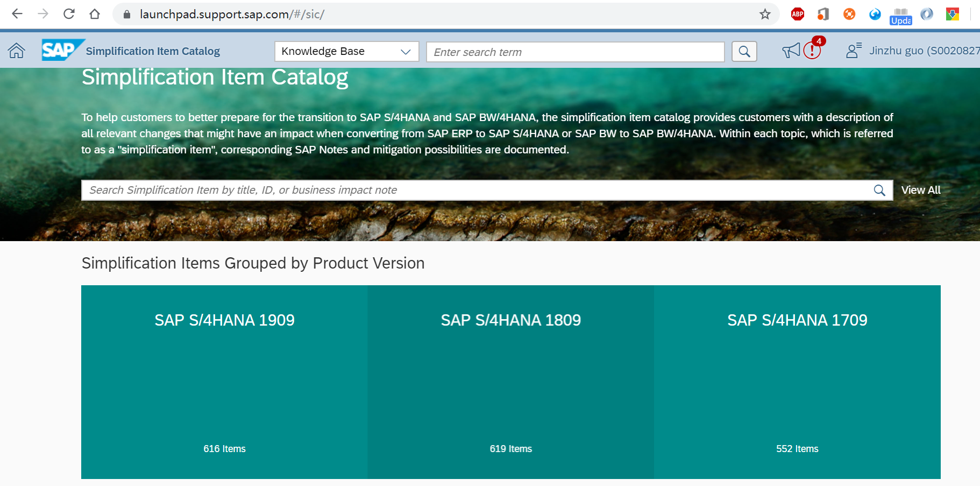Go to the launchpad home icon
Viewport: 980px width, 486px height.
(x=16, y=50)
